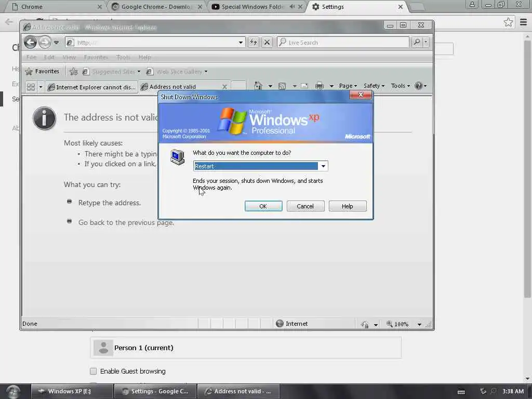Click the Windows Start orb
The image size is (532, 399).
tap(13, 391)
